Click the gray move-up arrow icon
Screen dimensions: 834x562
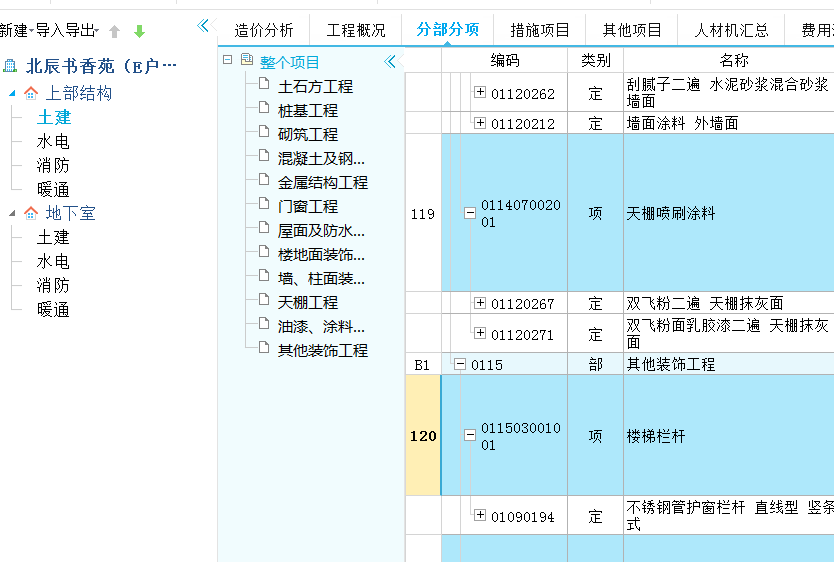click(x=114, y=31)
